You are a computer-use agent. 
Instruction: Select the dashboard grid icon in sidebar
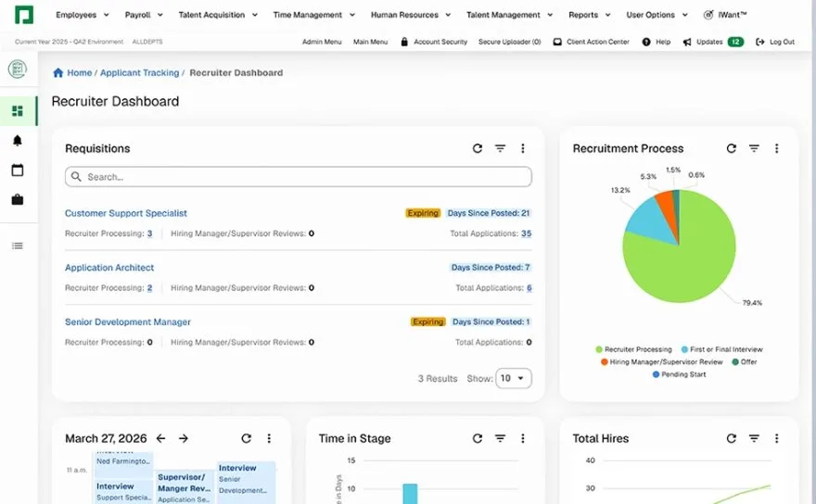pos(18,111)
